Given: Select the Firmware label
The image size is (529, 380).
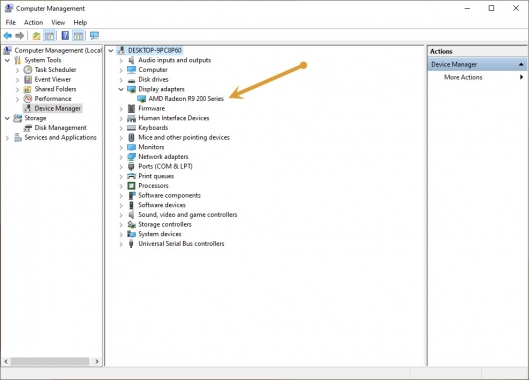Looking at the screenshot, I should point(151,108).
